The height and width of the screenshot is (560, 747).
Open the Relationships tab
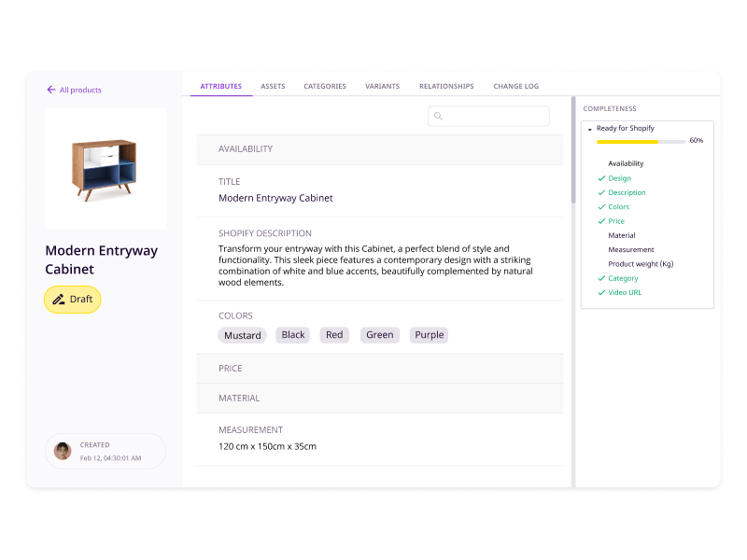click(x=445, y=86)
